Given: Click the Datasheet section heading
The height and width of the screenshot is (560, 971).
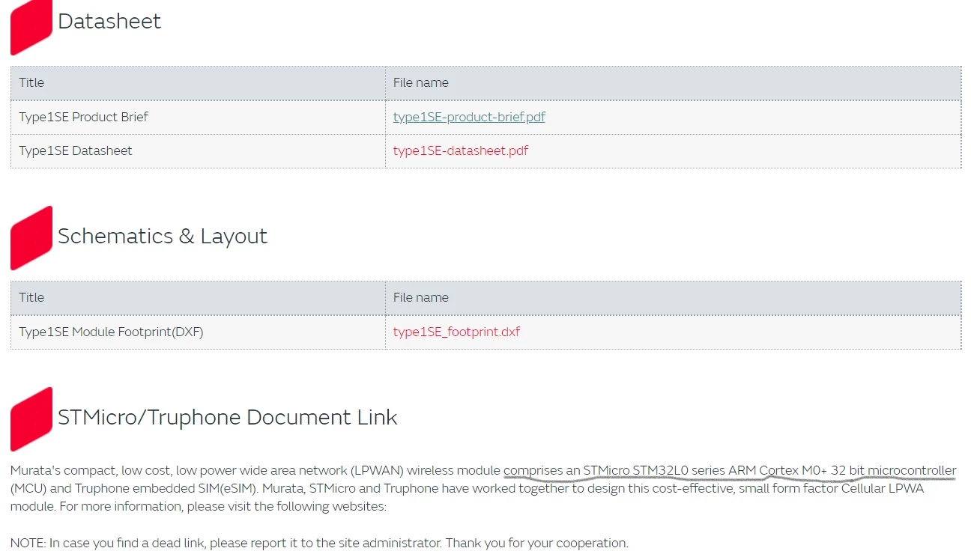Looking at the screenshot, I should [109, 21].
